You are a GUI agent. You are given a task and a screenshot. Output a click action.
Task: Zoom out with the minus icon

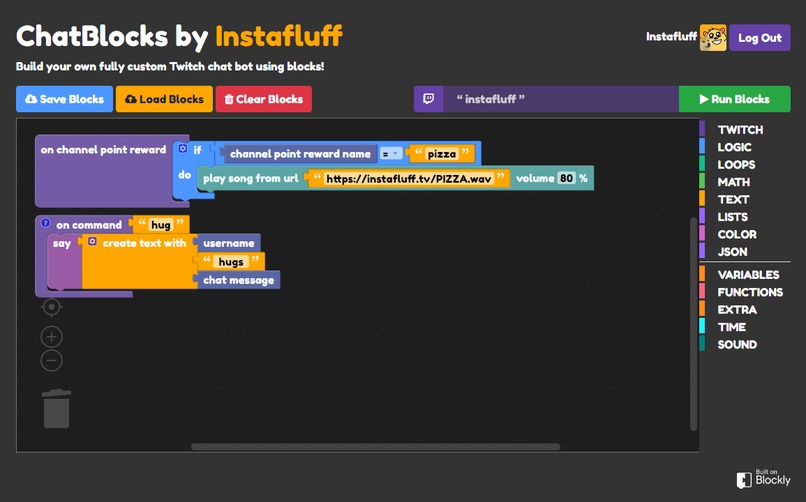[x=51, y=360]
